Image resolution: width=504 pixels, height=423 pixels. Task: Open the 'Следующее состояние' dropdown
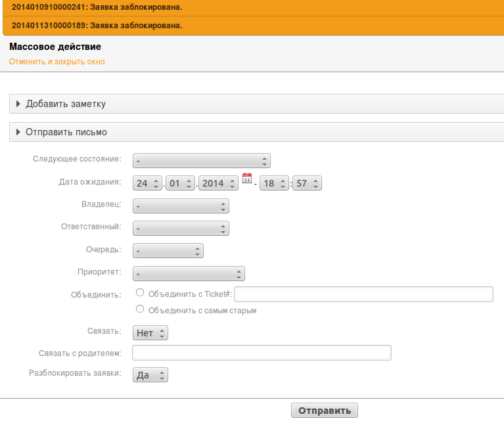(x=202, y=160)
